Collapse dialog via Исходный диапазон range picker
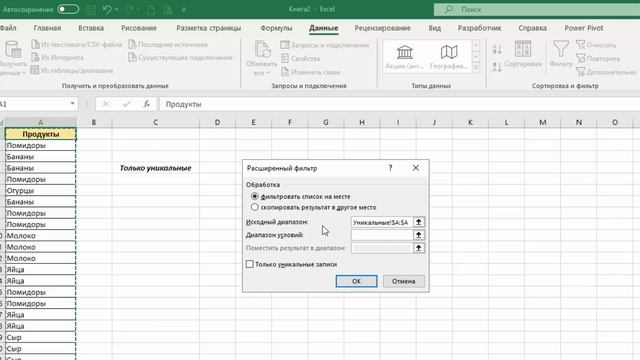The width and height of the screenshot is (640, 360). pyautogui.click(x=418, y=222)
